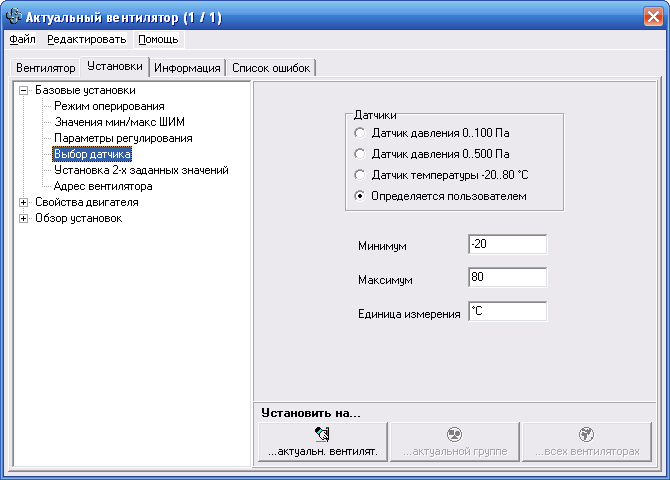Open the Редактировать menu
This screenshot has height=480, width=670.
(x=87, y=39)
